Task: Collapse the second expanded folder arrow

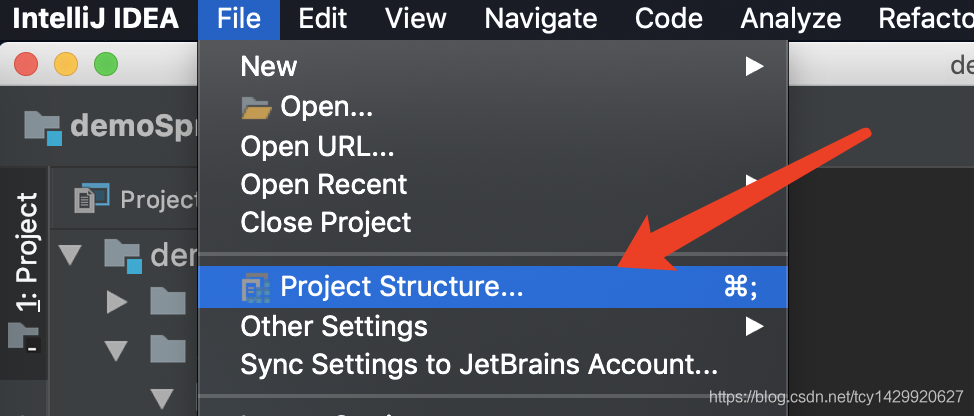Action: (x=116, y=350)
